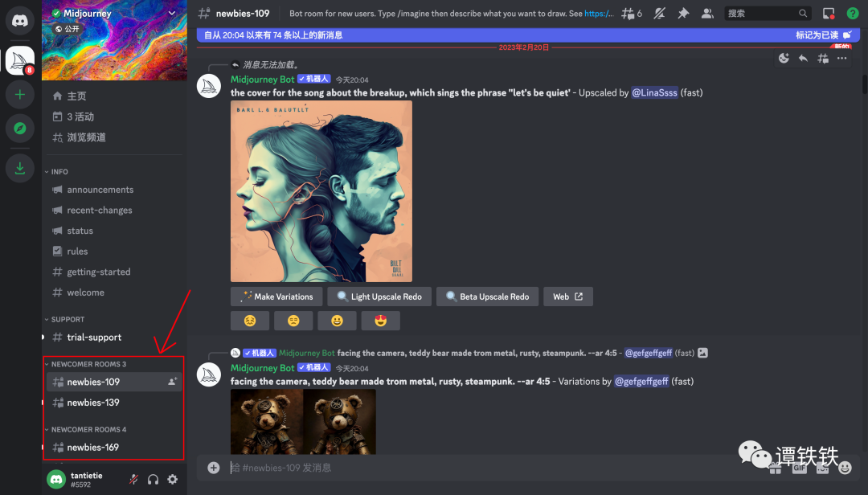Open Midjourney Bot profile from first message
This screenshot has width=868, height=495.
click(262, 80)
